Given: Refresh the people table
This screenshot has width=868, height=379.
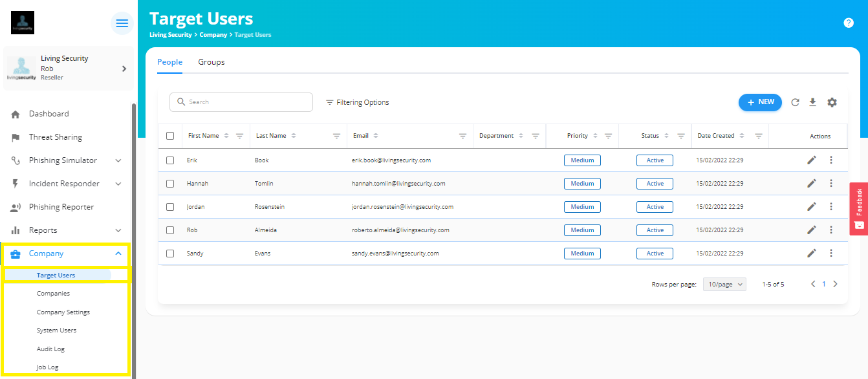Looking at the screenshot, I should click(796, 102).
